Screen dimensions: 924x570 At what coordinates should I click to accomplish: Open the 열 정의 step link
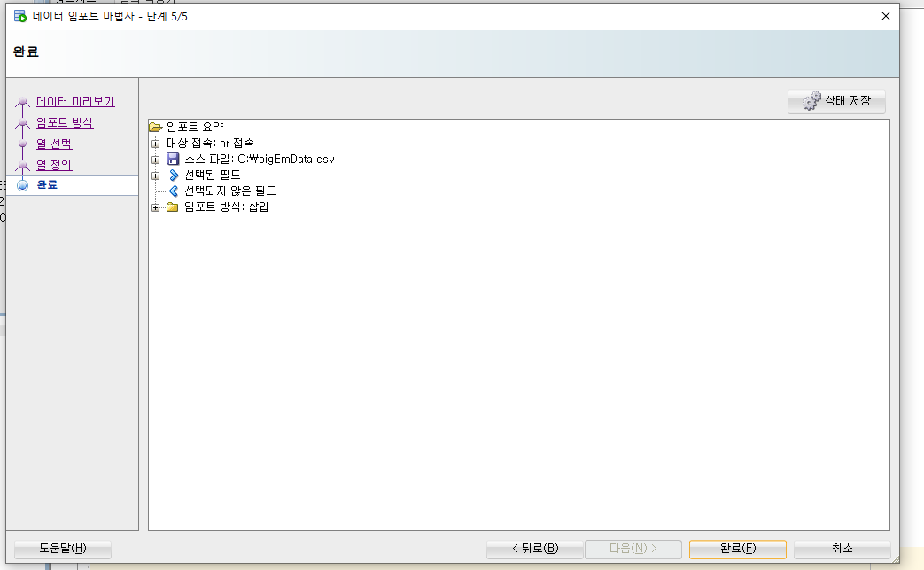click(54, 165)
